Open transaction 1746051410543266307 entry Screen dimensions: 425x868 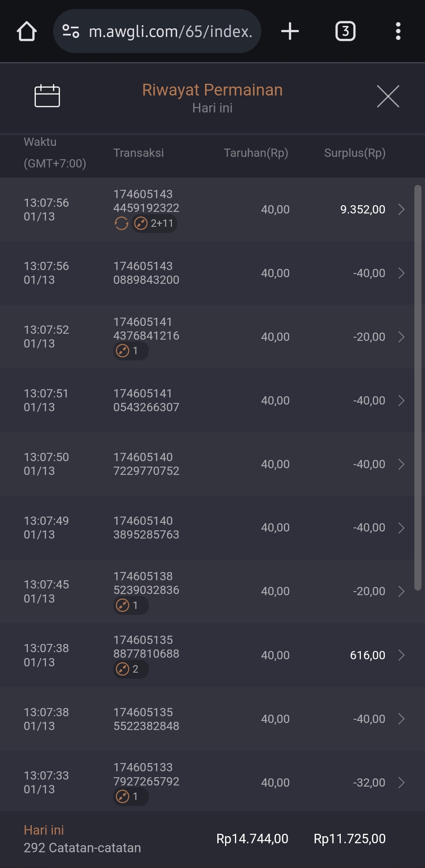pyautogui.click(x=146, y=400)
